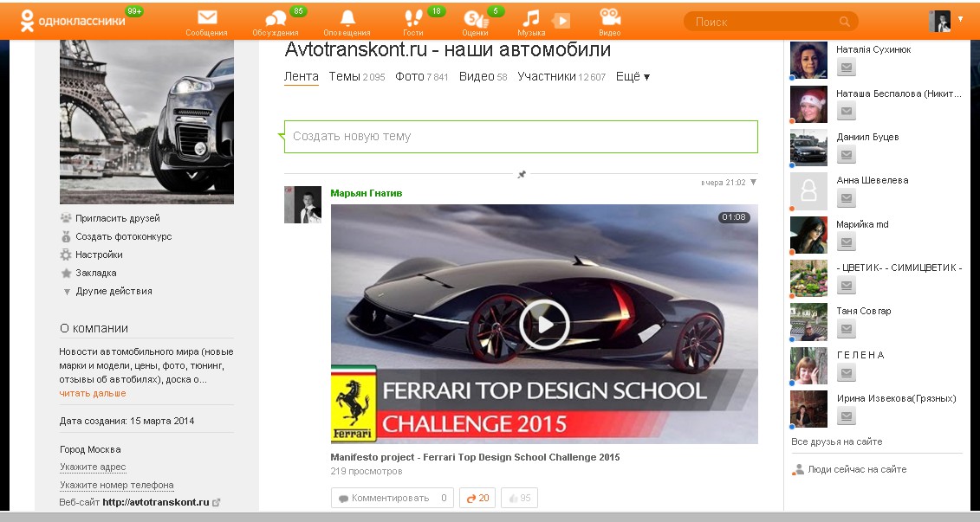Viewport: 980px width, 522px height.
Task: Open Марьян Гнатив profile name
Action: (367, 193)
